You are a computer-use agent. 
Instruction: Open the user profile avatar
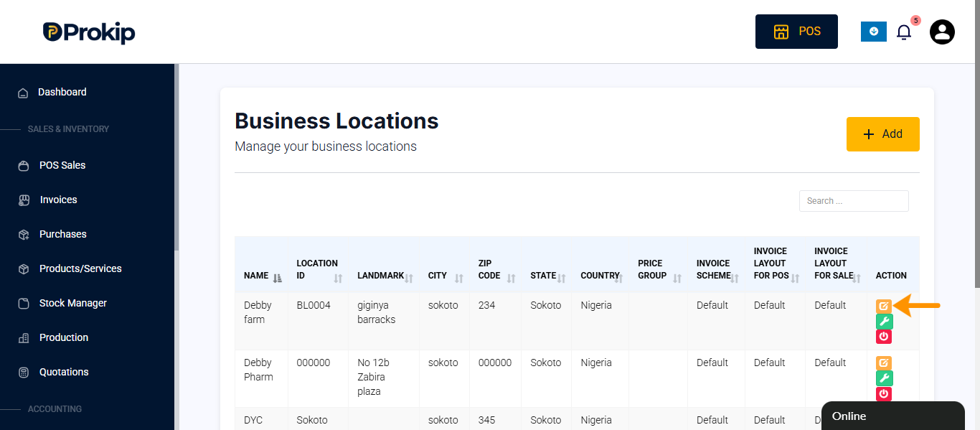pos(942,32)
